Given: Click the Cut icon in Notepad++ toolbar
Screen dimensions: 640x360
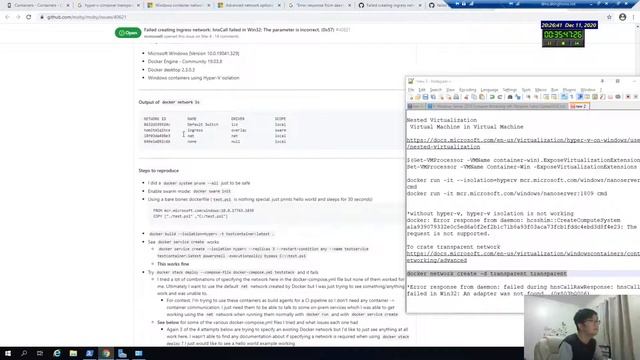Looking at the screenshot, I should point(466,97).
